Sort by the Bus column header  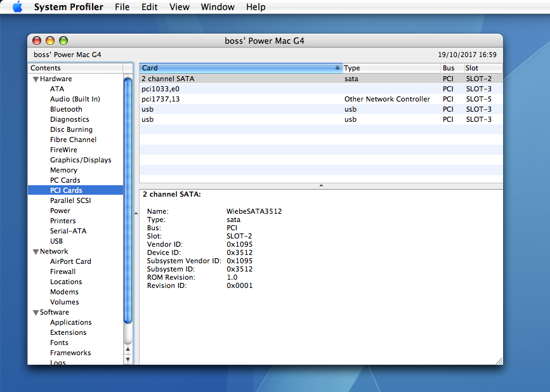coord(452,68)
